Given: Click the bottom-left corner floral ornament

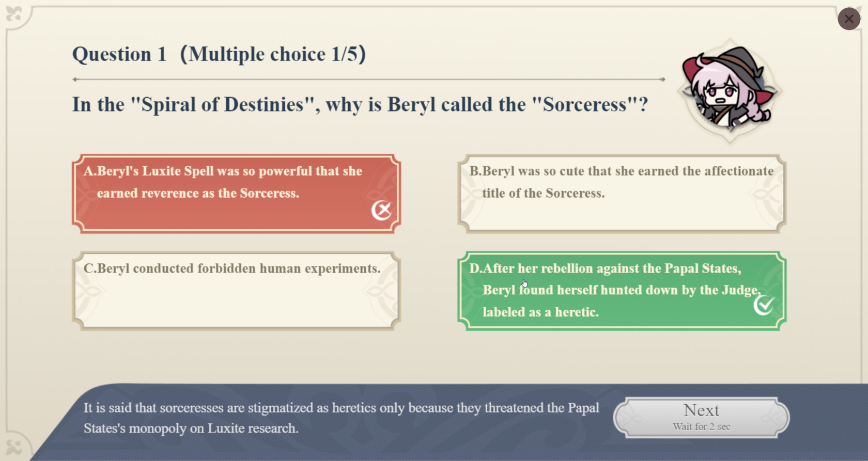Looking at the screenshot, I should coord(14,447).
